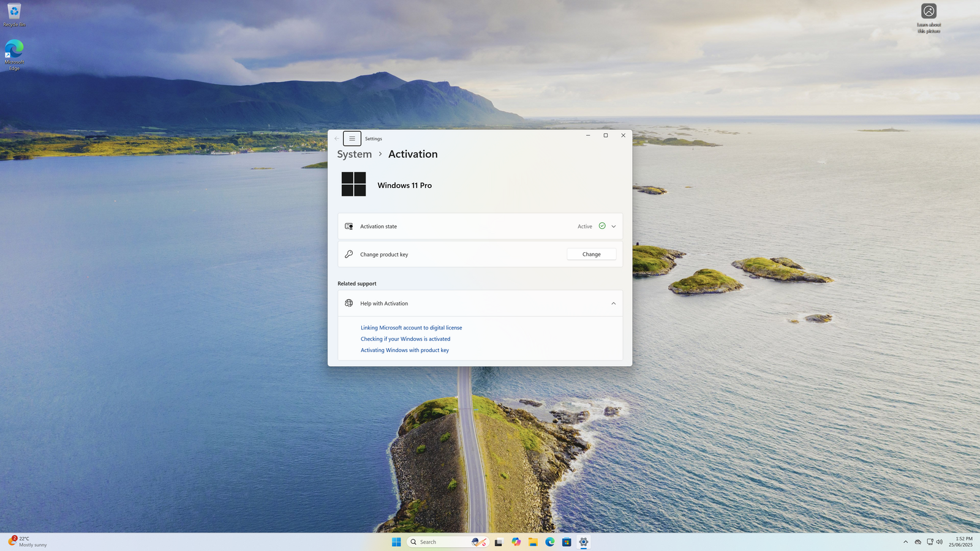Click the key icon for product key
The width and height of the screenshot is (980, 551).
coord(349,254)
